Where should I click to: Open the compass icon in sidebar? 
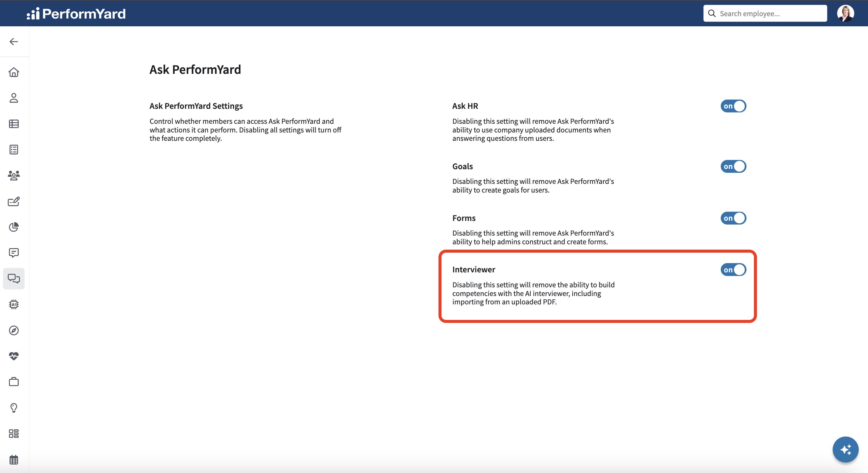(14, 330)
